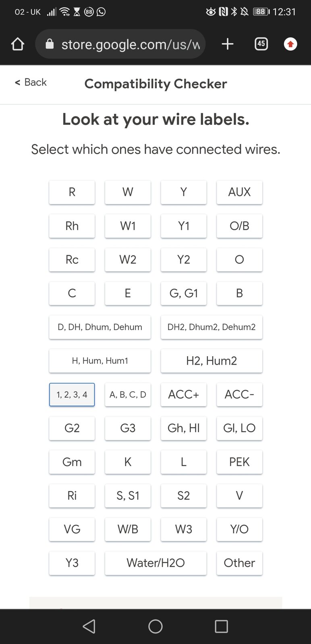The width and height of the screenshot is (311, 644).
Task: Select the C wire label
Action: point(72,293)
